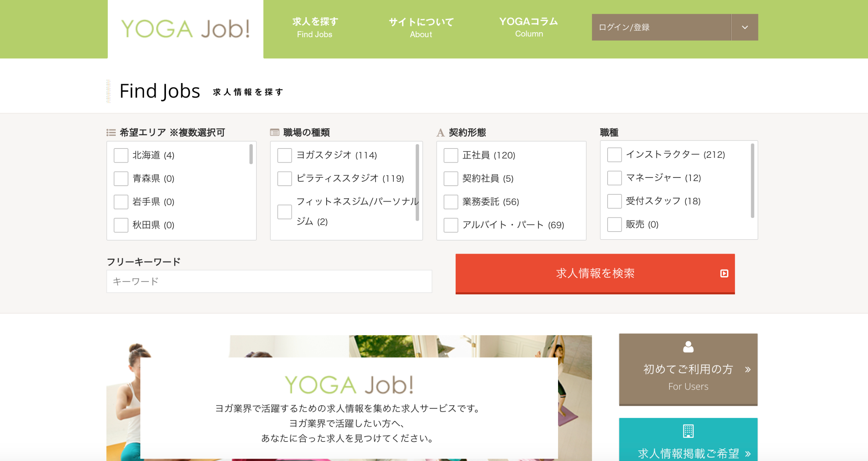The width and height of the screenshot is (868, 461).
Task: Click the 契約形態 section heading text
Action: (467, 133)
